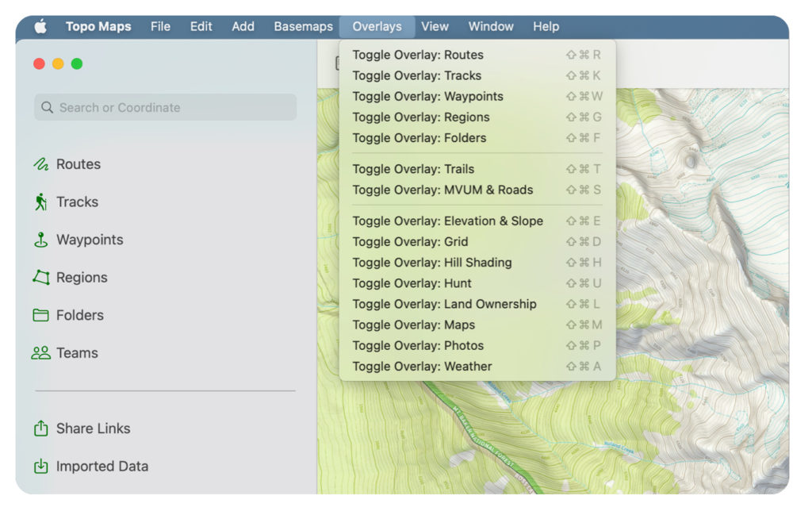Open the Apple menu
Image resolution: width=812 pixels, height=511 pixels.
pyautogui.click(x=40, y=26)
